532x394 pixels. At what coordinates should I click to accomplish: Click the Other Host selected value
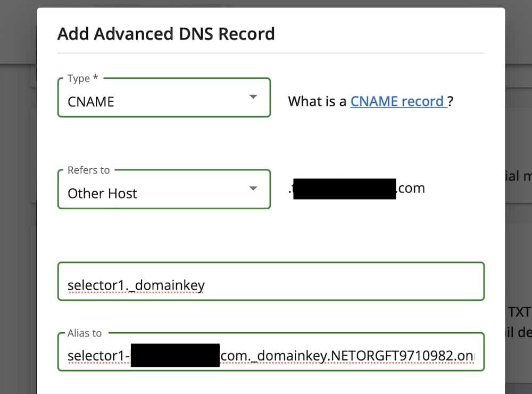[102, 193]
